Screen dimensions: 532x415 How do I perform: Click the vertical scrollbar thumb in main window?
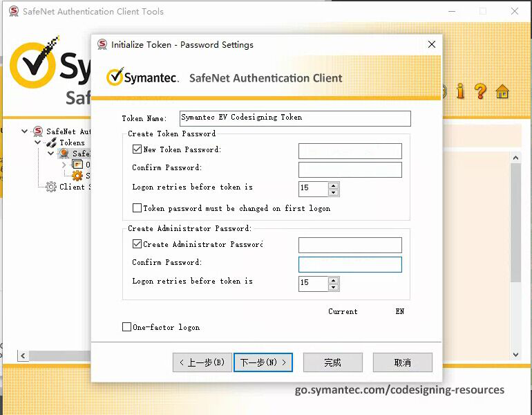(515, 223)
